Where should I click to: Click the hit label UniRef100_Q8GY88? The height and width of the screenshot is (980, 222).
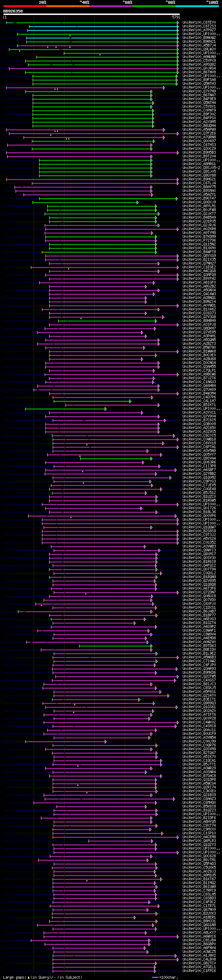tap(199, 175)
